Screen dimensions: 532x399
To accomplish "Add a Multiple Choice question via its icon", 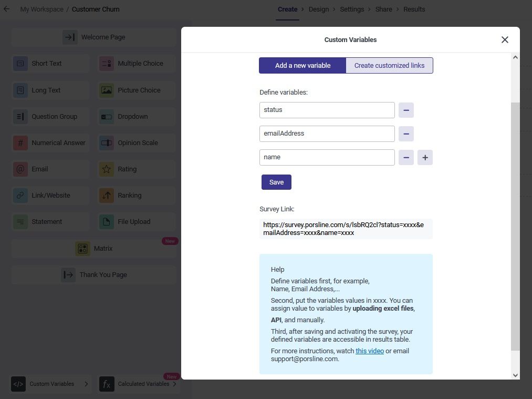I will pos(107,64).
